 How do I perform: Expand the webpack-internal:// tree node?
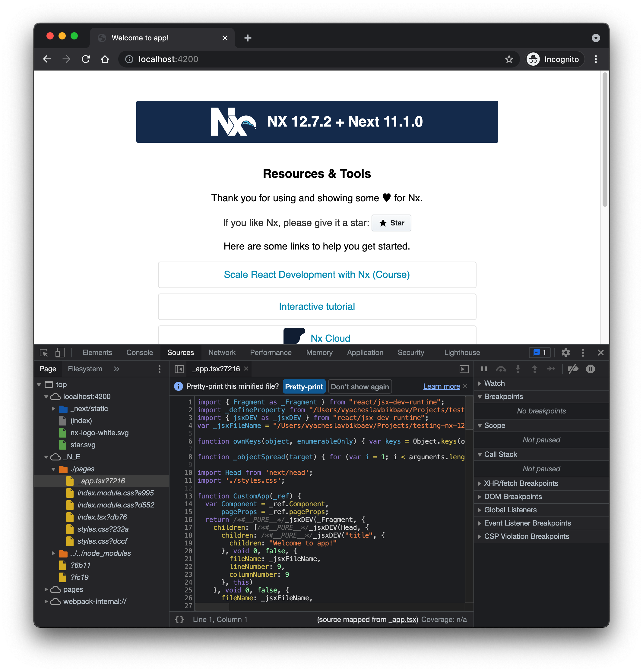[46, 601]
